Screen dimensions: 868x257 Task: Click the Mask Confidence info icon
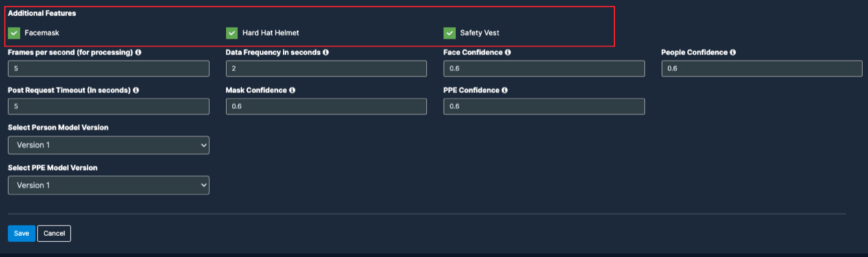292,89
